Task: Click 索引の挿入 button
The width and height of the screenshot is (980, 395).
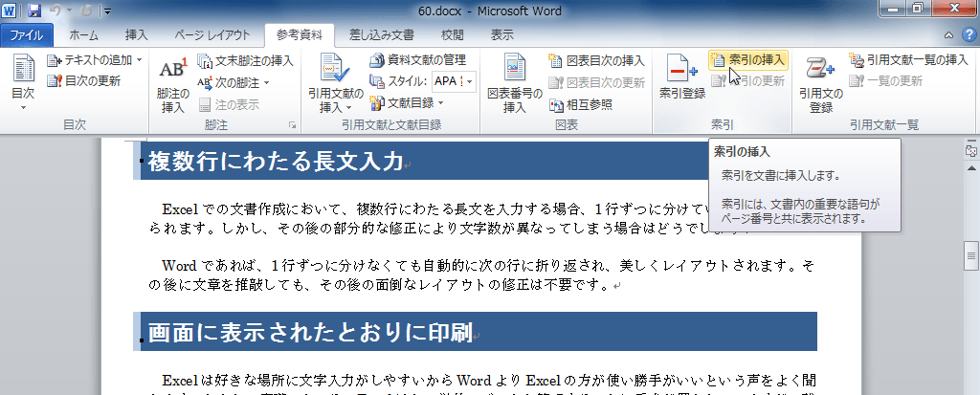Action: pos(748,60)
